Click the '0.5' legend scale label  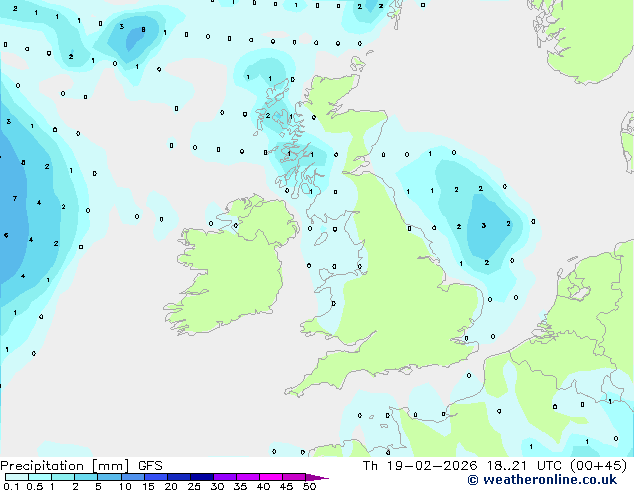pyautogui.click(x=34, y=486)
